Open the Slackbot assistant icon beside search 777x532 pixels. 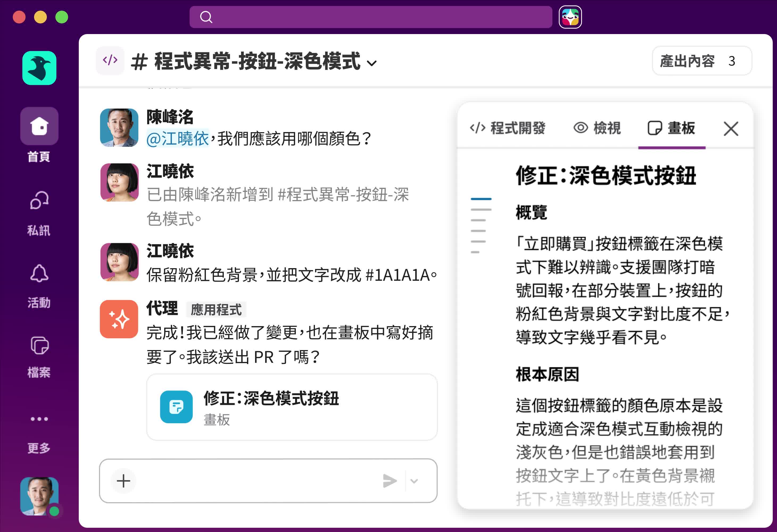pos(570,17)
